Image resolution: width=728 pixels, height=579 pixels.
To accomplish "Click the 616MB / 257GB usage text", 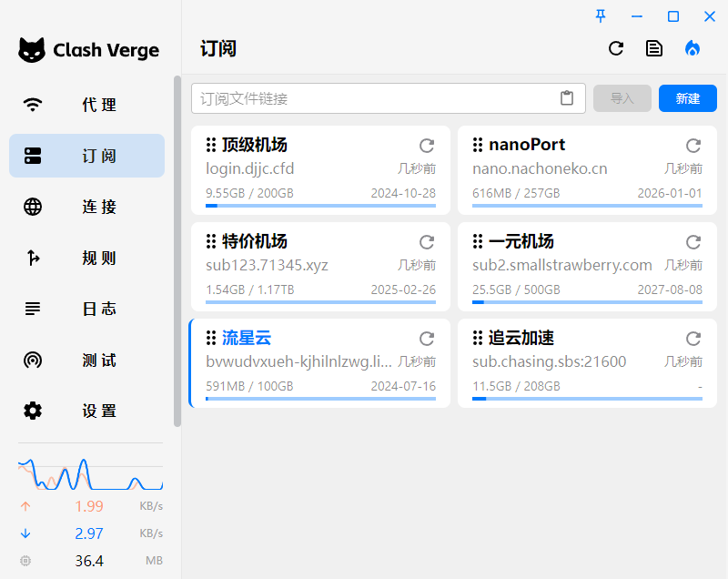I will (516, 193).
